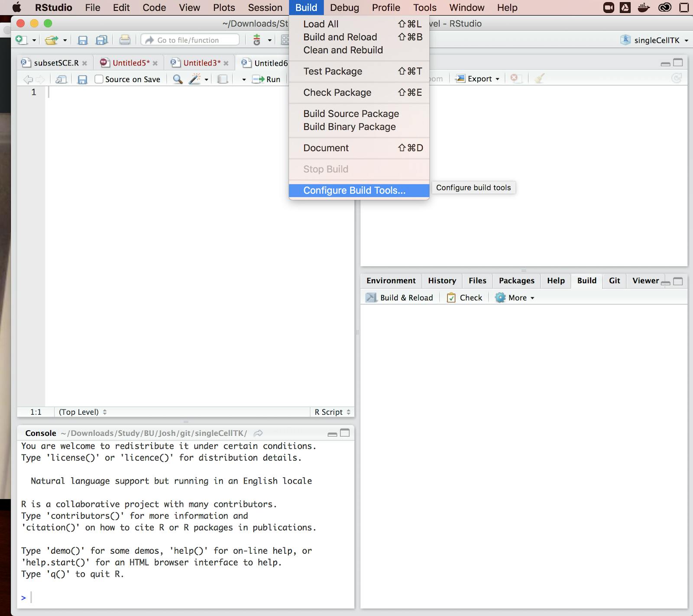This screenshot has width=693, height=616.
Task: Refresh the plot with the circular arrow icon
Action: click(677, 78)
